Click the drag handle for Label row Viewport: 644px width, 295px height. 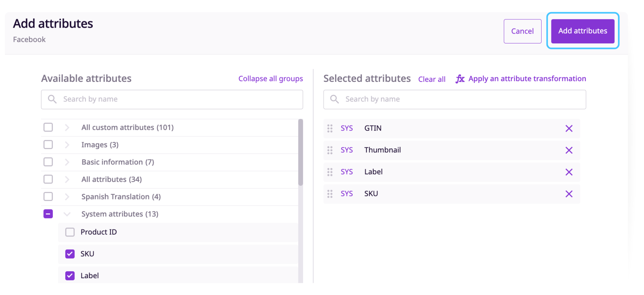pyautogui.click(x=330, y=172)
